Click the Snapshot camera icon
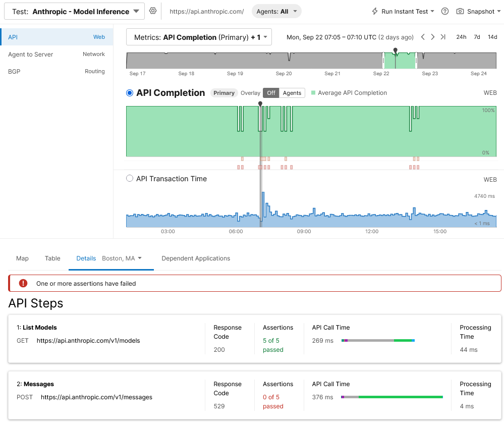 (x=460, y=11)
